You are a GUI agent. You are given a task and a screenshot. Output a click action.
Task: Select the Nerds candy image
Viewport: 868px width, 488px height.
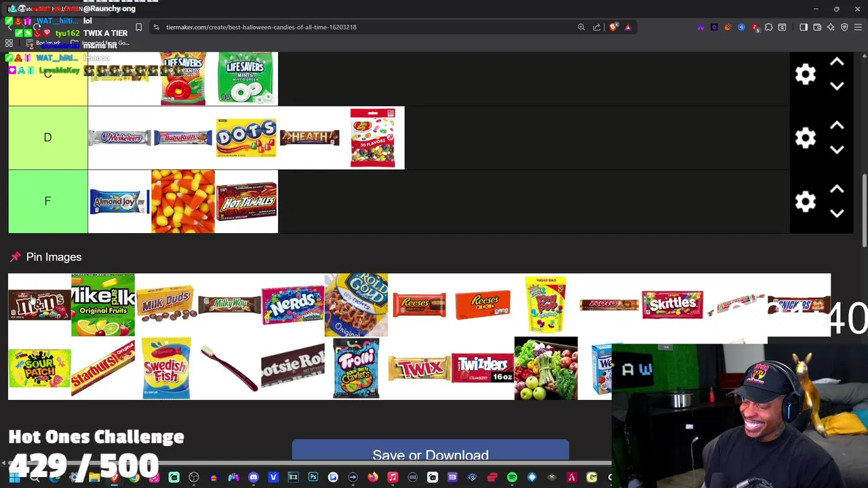(293, 305)
